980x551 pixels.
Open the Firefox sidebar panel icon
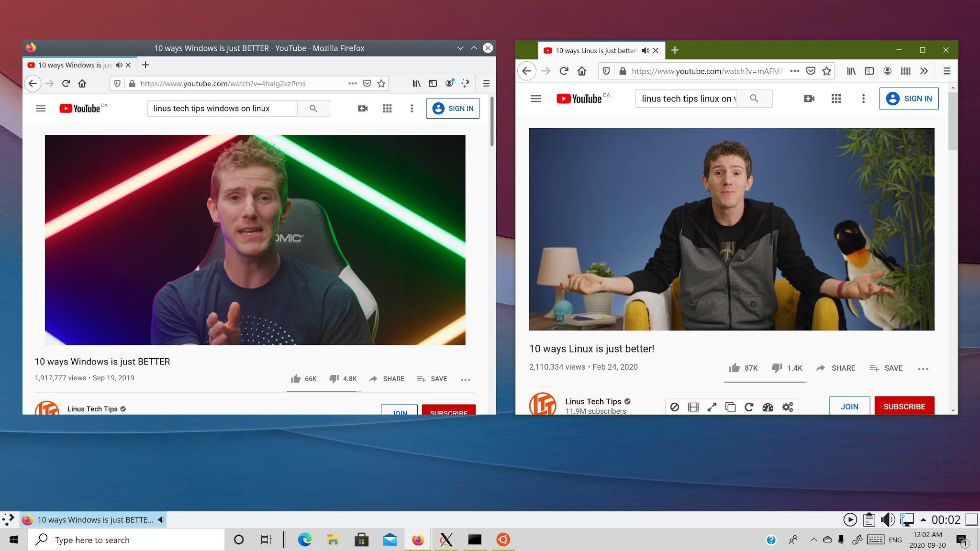tap(869, 71)
